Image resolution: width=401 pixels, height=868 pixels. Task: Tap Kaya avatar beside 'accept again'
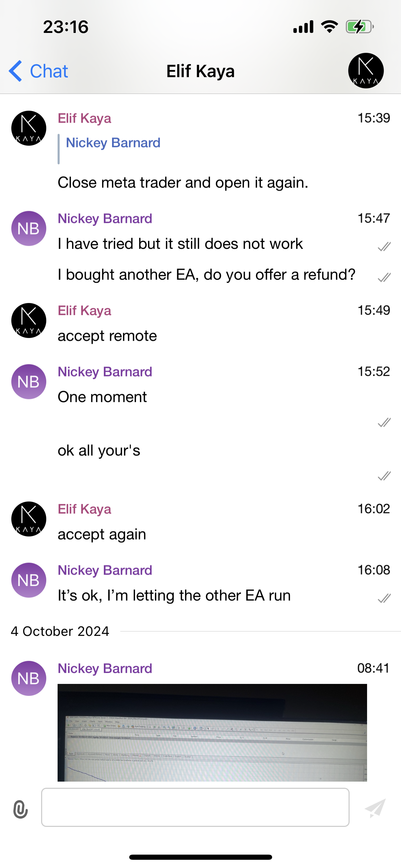pyautogui.click(x=29, y=519)
